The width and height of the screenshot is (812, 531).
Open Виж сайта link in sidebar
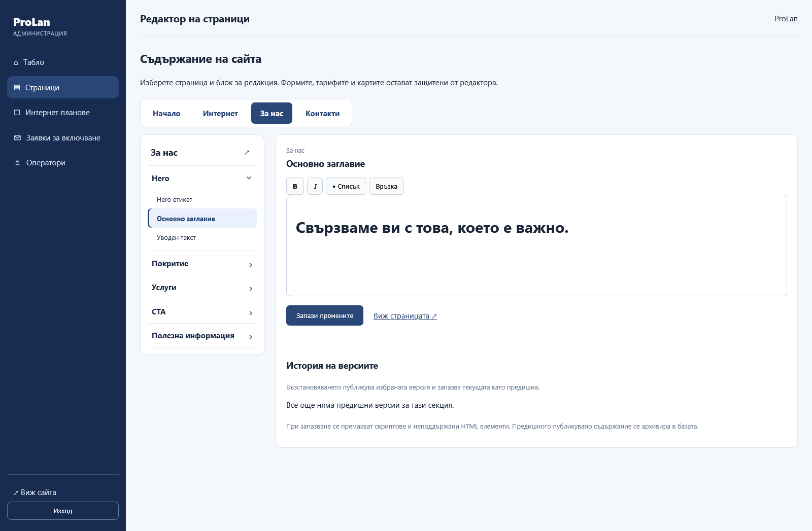(x=35, y=492)
